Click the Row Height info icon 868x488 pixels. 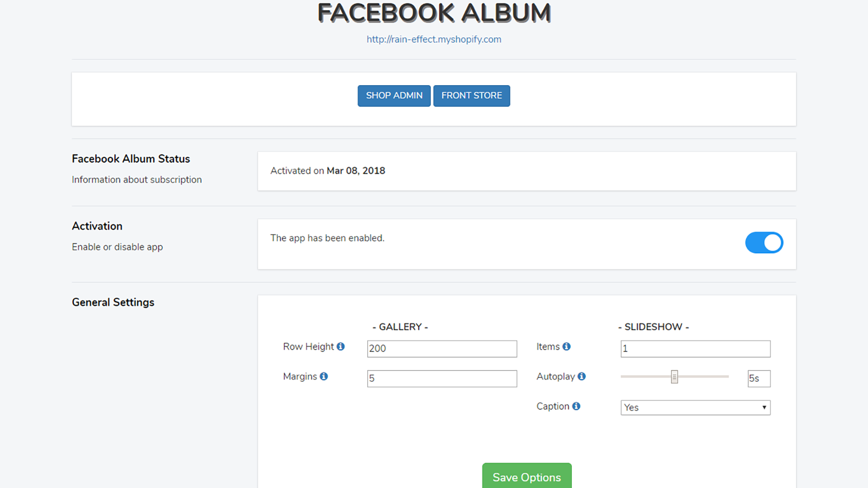pos(341,346)
